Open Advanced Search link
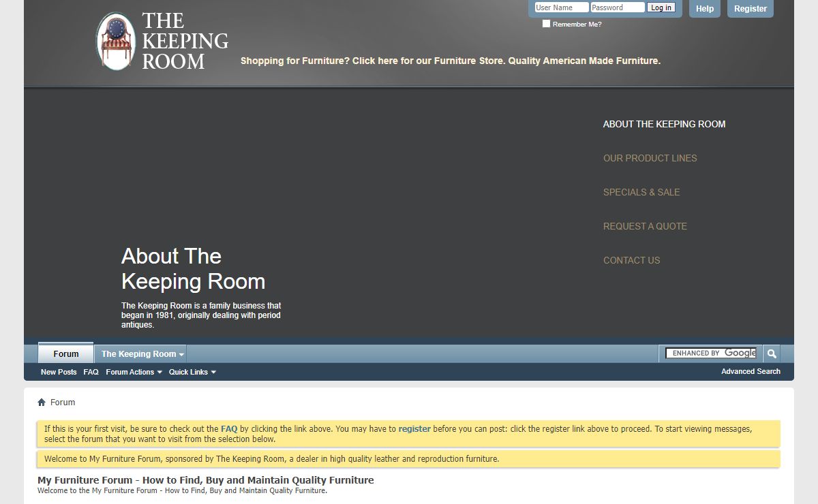Image resolution: width=818 pixels, height=504 pixels. pos(751,371)
